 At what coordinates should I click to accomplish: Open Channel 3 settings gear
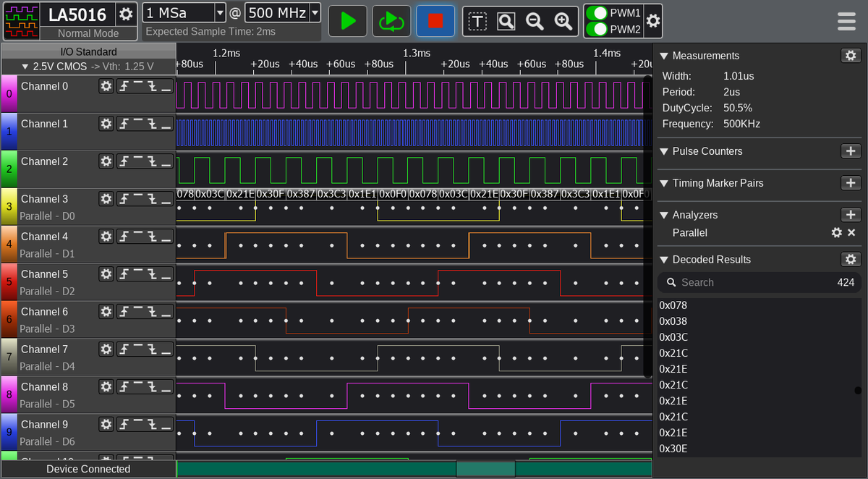106,199
